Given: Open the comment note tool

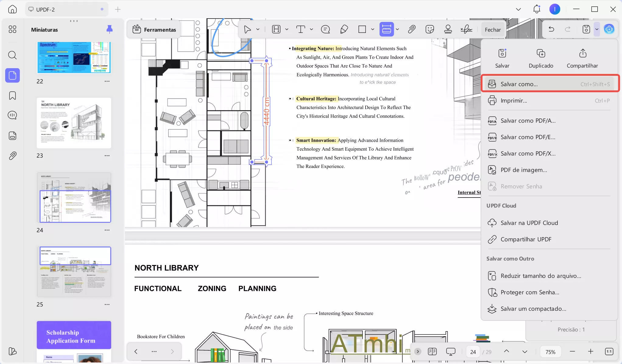Looking at the screenshot, I should [325, 29].
